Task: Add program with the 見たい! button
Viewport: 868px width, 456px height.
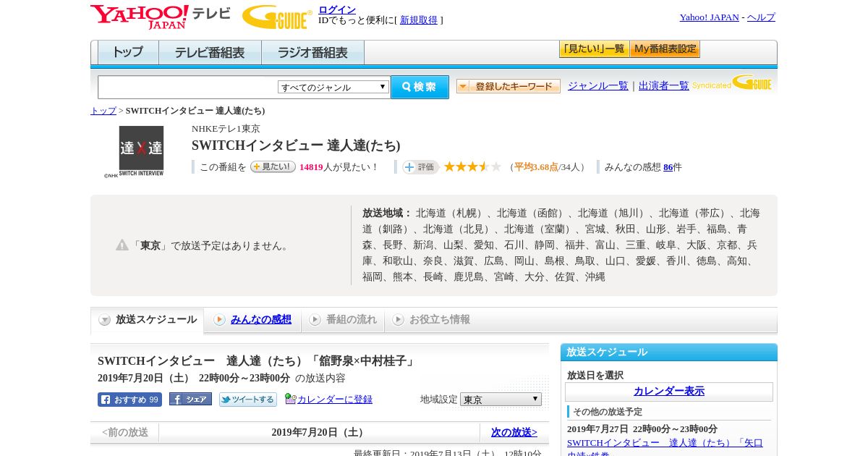Action: pyautogui.click(x=273, y=166)
